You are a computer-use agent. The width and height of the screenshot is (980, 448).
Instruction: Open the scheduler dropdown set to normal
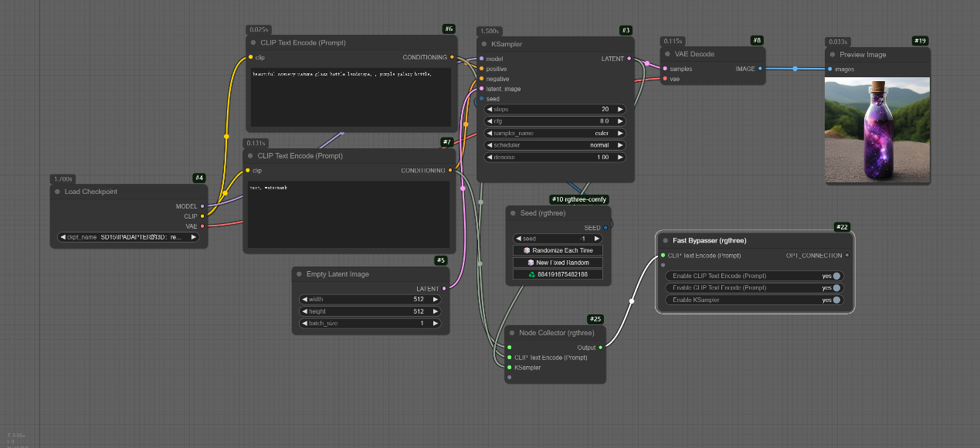pyautogui.click(x=554, y=145)
